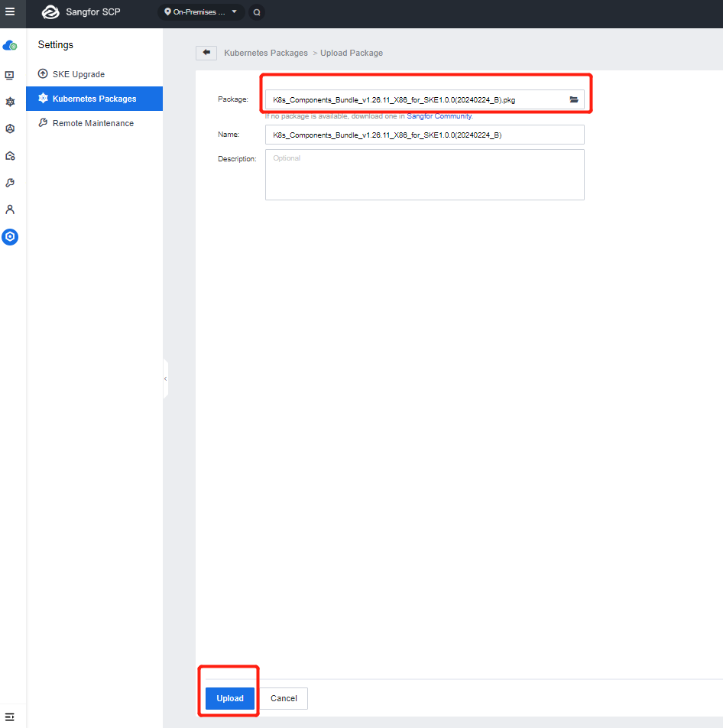Open the hexagon apps sidebar icon
Screen dimensions: 723x728
(10, 128)
